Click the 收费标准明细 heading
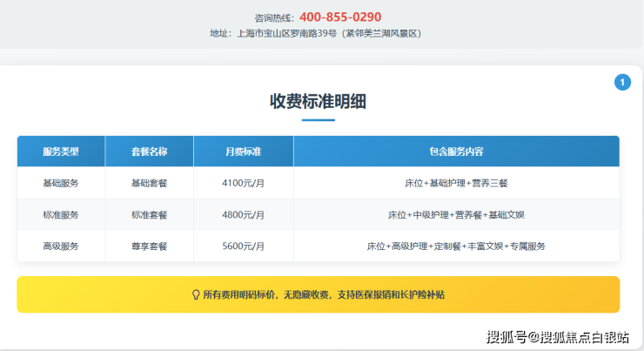The width and height of the screenshot is (644, 351). [x=318, y=101]
